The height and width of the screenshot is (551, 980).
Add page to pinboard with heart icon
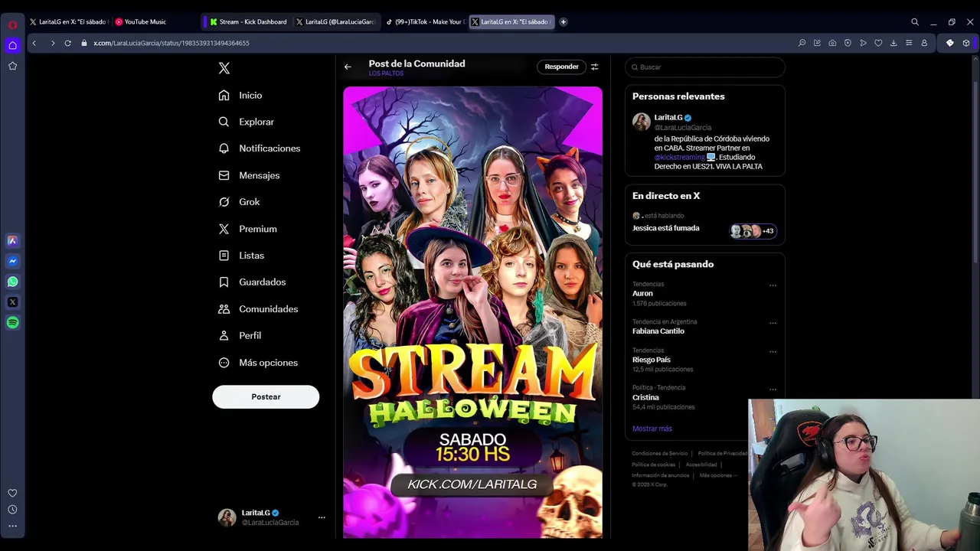(x=878, y=43)
